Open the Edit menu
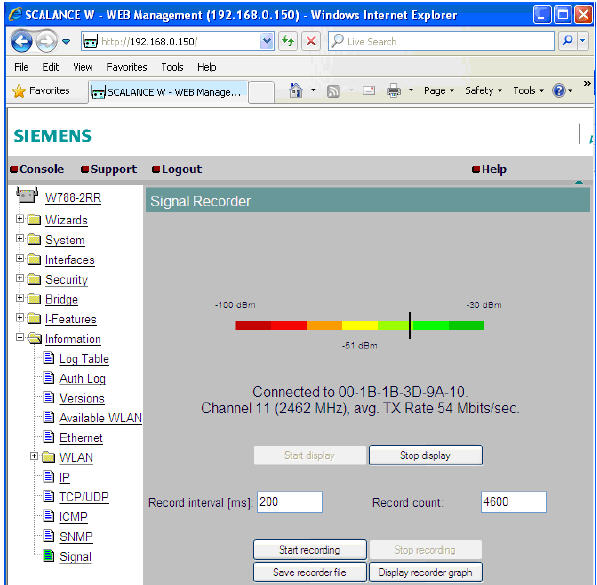The image size is (597, 585). [x=51, y=67]
